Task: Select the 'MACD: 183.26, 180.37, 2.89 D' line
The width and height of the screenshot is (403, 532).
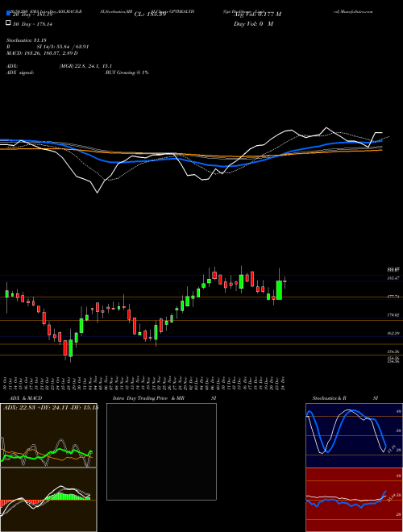Action: tap(42, 53)
